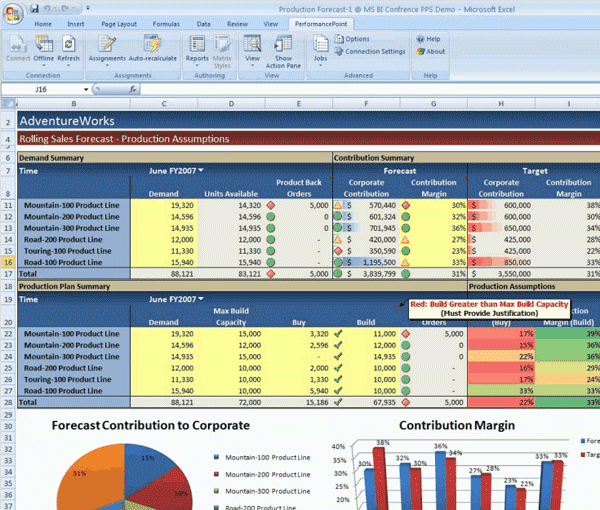This screenshot has height=510, width=600.
Task: Open Connection Settings in Advanced group
Action: (370, 52)
